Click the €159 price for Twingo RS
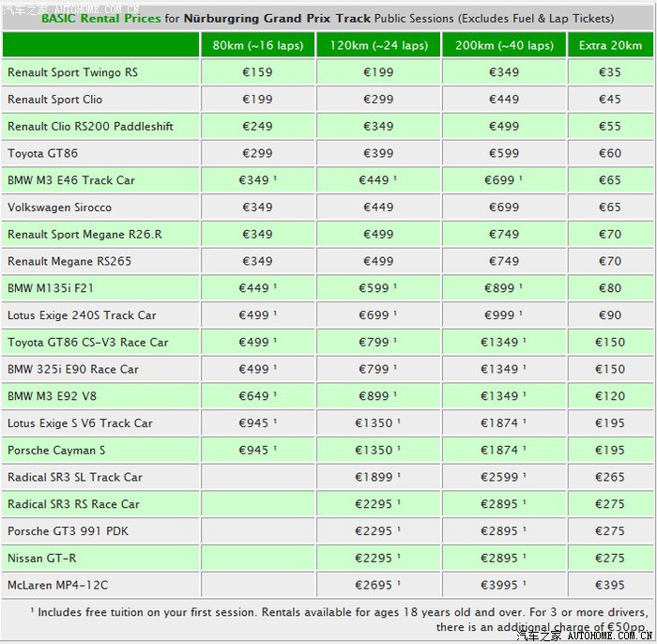This screenshot has height=644, width=657. click(256, 72)
